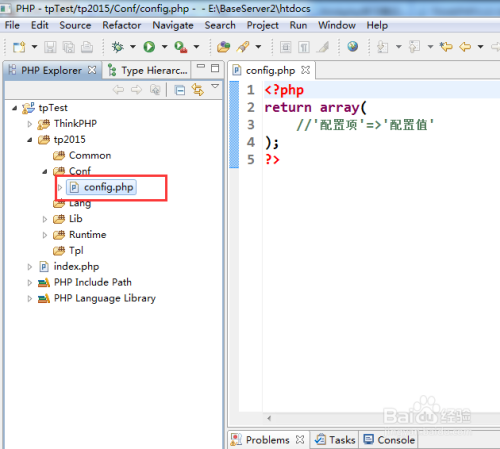Click the New file wizard icon
Image resolution: width=500 pixels, height=449 pixels.
pos(19,47)
